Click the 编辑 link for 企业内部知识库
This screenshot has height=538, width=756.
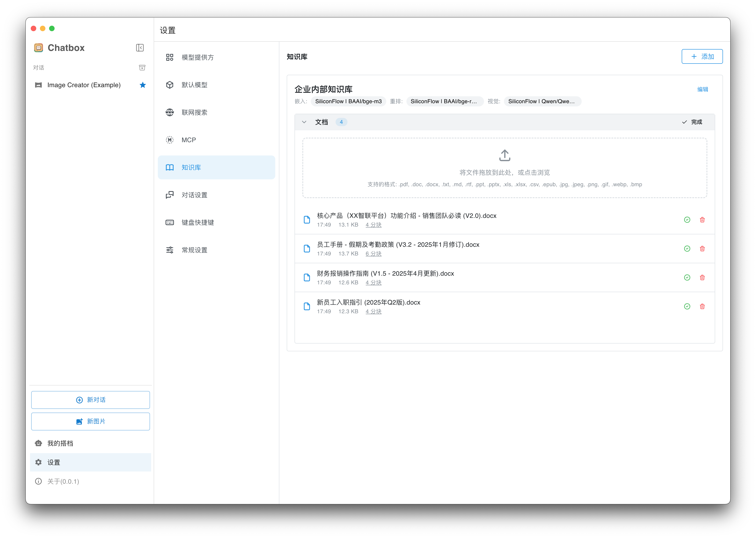703,89
